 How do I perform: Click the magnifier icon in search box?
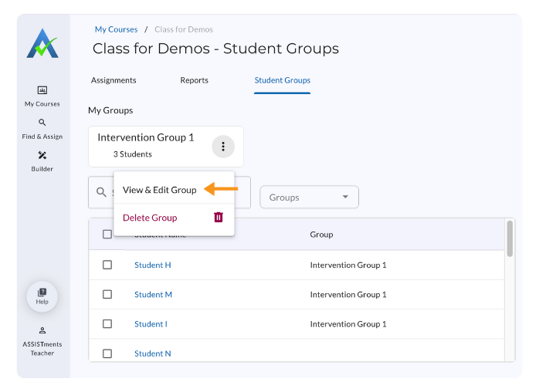(101, 192)
